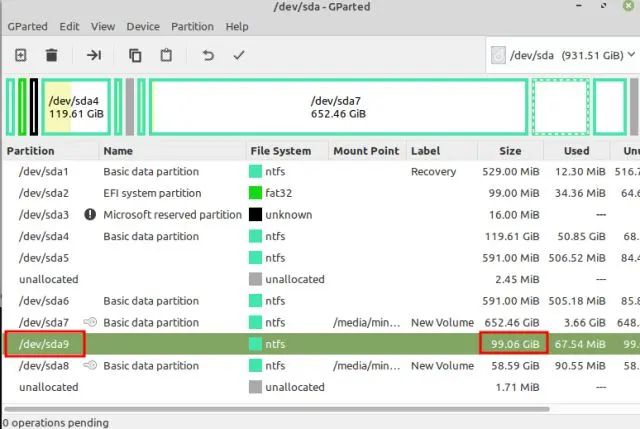Open the View menu
Screen dimensions: 640x429
pos(103,26)
